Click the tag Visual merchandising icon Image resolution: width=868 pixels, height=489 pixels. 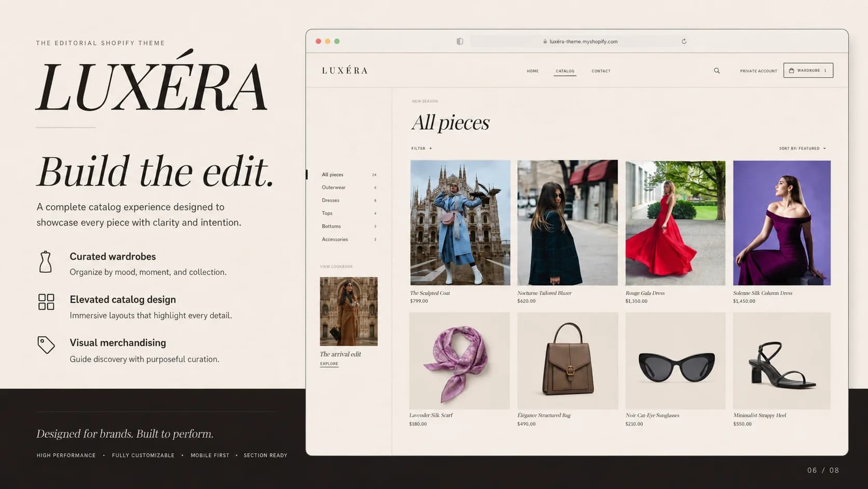46,345
